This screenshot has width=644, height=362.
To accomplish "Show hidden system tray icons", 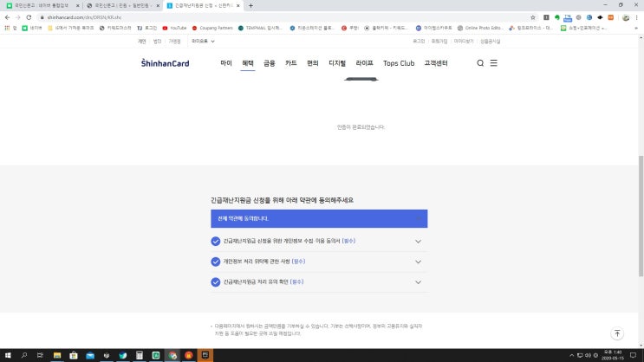I will coord(571,355).
